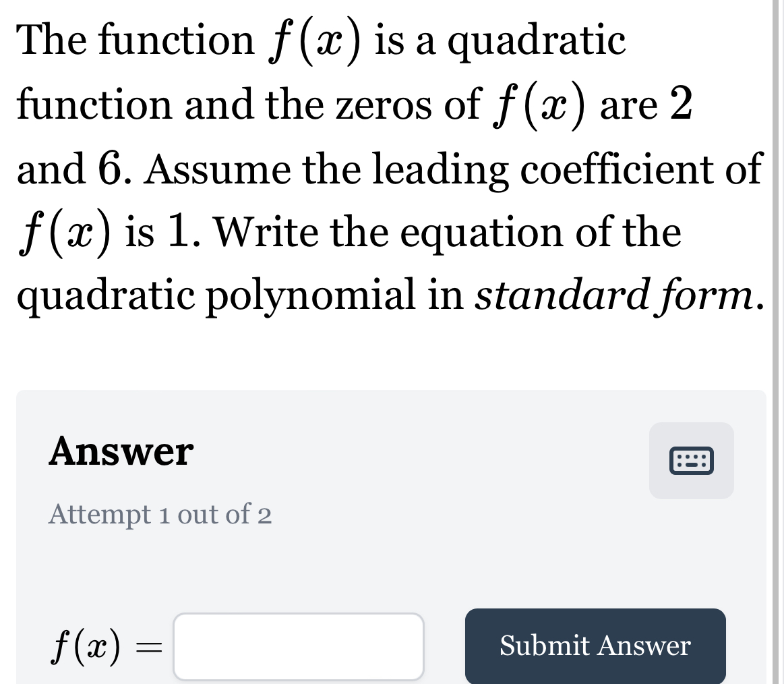Open the math keyboard icon

(x=691, y=461)
